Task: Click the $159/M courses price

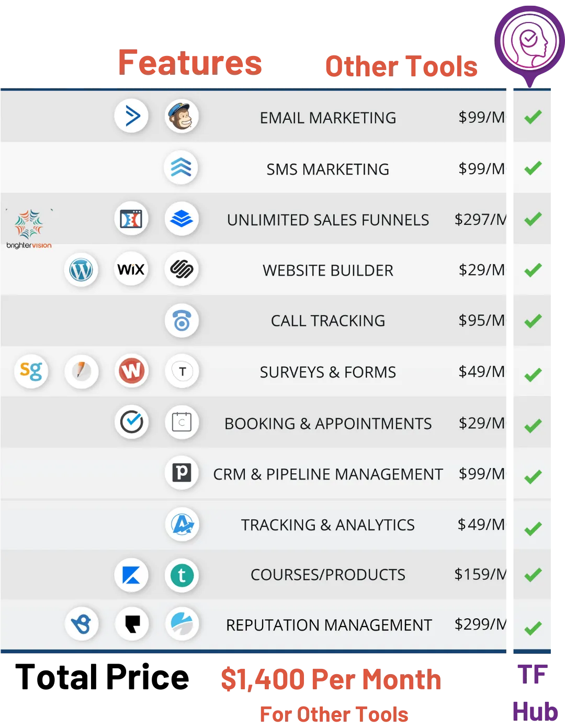Action: coord(480,574)
